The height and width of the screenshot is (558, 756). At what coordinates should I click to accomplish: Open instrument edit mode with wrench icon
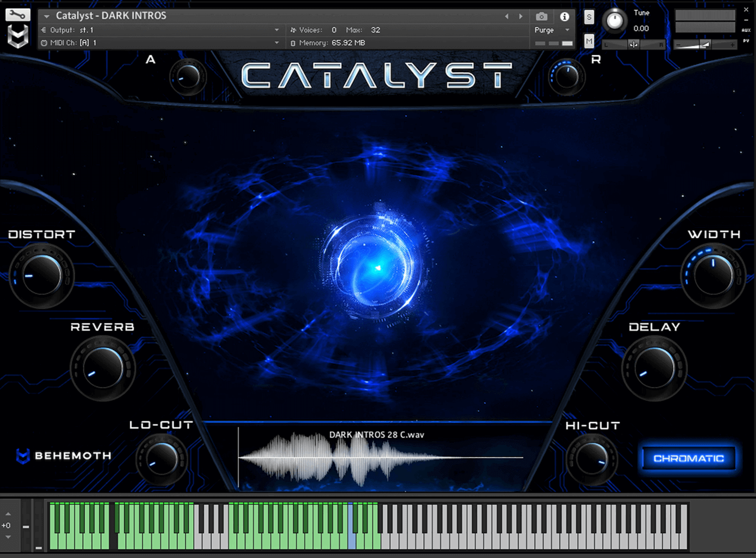pos(18,15)
